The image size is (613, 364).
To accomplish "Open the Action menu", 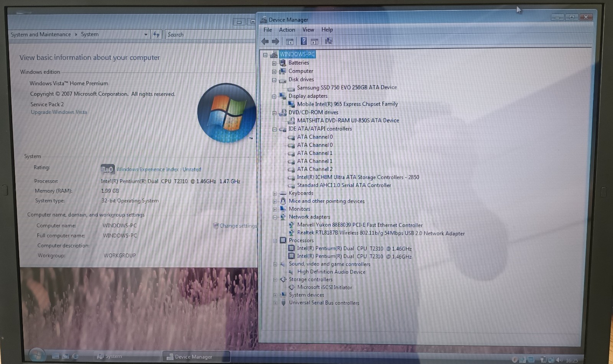I will click(x=287, y=30).
